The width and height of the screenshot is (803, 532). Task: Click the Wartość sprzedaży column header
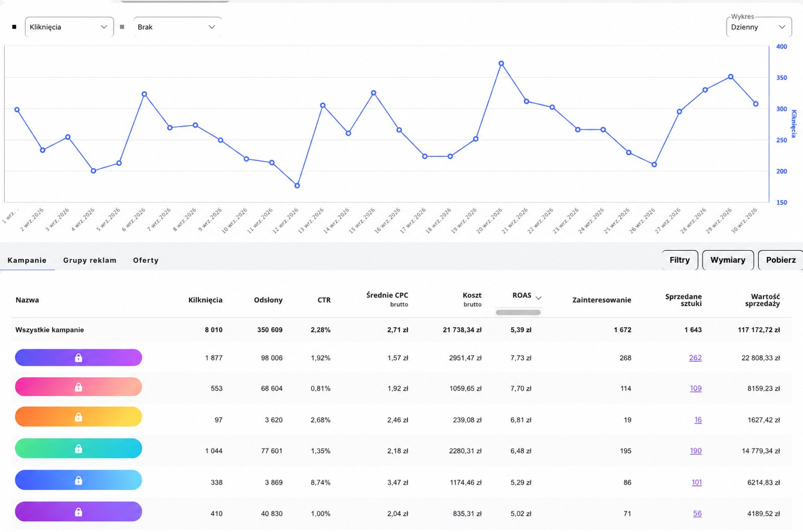tap(762, 300)
